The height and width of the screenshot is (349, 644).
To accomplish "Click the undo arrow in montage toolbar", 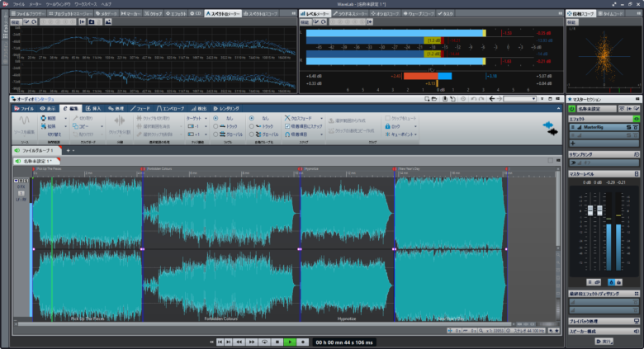I will point(471,99).
